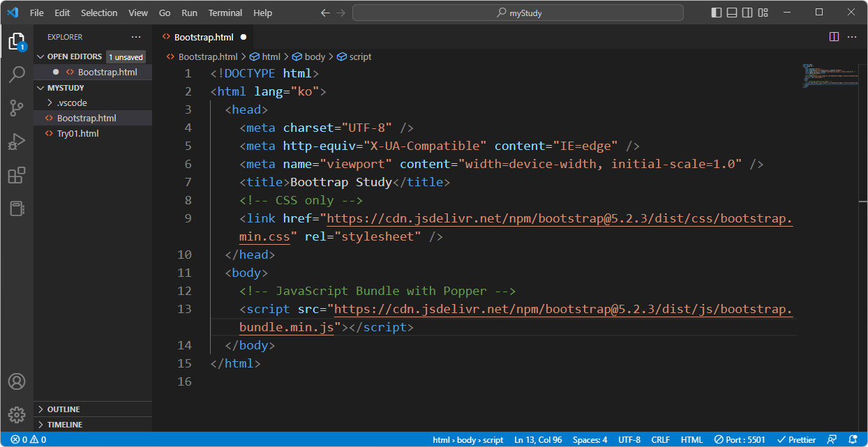Image resolution: width=868 pixels, height=447 pixels.
Task: Open the Extensions view
Action: [17, 175]
